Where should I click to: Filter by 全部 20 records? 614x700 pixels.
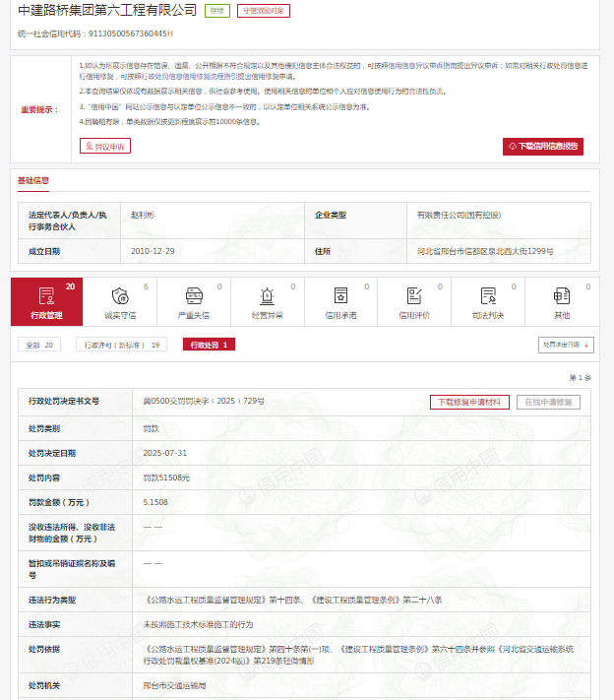click(39, 345)
